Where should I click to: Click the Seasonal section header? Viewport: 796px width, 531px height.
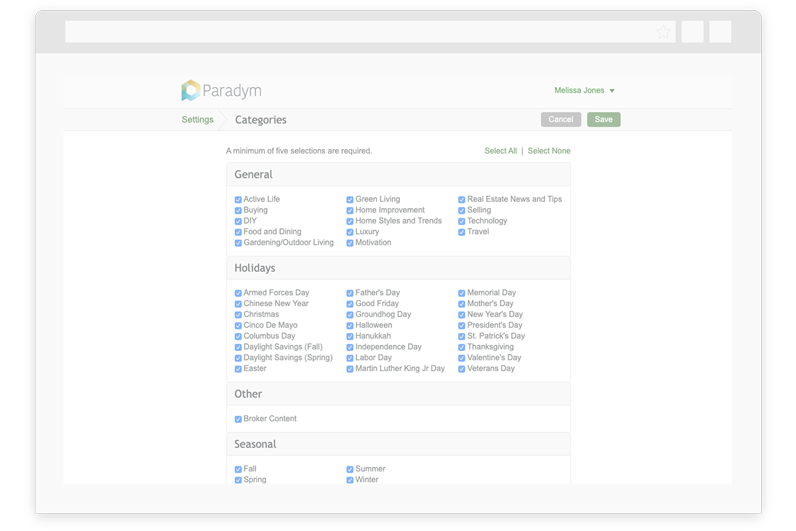pos(399,444)
